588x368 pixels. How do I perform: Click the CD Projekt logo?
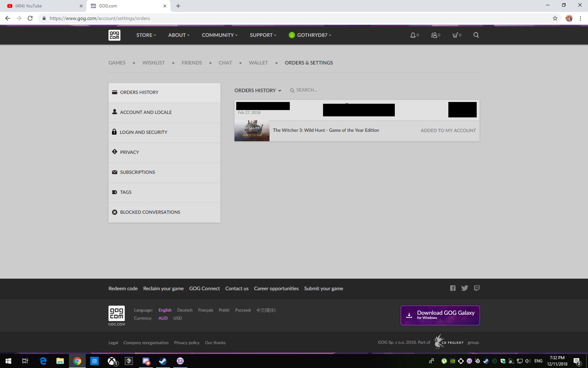coord(449,342)
